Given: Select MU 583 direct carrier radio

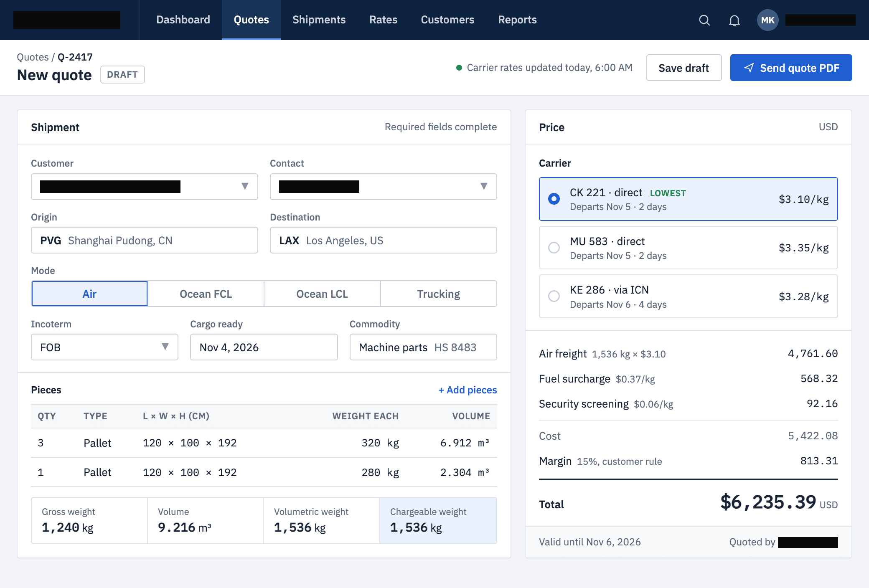Looking at the screenshot, I should (x=554, y=248).
